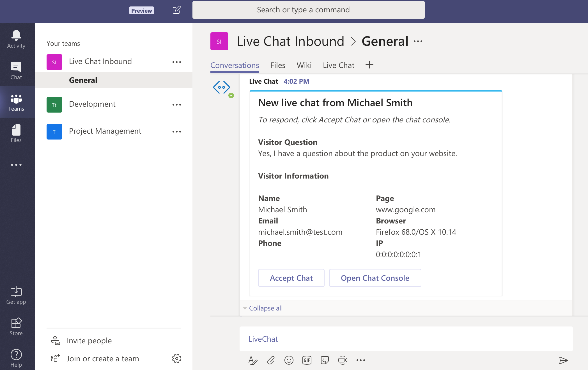This screenshot has width=588, height=370.
Task: Insert a GIF
Action: coord(307,360)
